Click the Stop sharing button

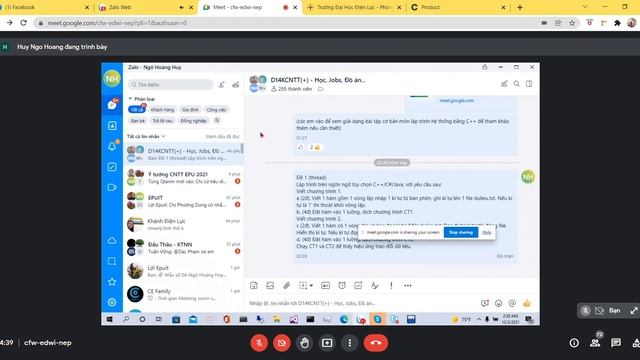coord(461,233)
